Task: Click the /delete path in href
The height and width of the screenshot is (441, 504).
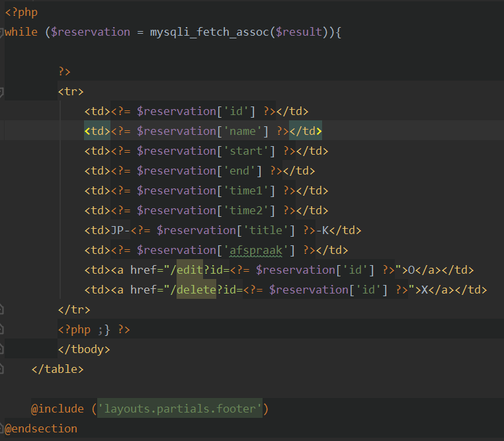Action: (193, 290)
